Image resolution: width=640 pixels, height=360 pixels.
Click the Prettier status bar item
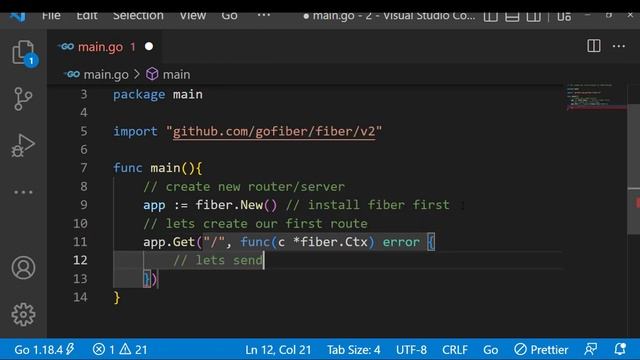click(x=541, y=350)
